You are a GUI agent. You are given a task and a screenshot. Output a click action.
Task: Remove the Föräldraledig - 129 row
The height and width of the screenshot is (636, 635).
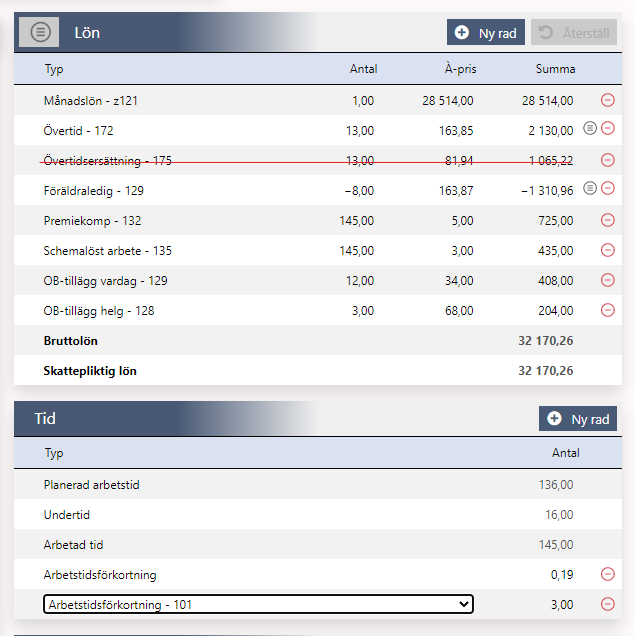[x=607, y=188]
